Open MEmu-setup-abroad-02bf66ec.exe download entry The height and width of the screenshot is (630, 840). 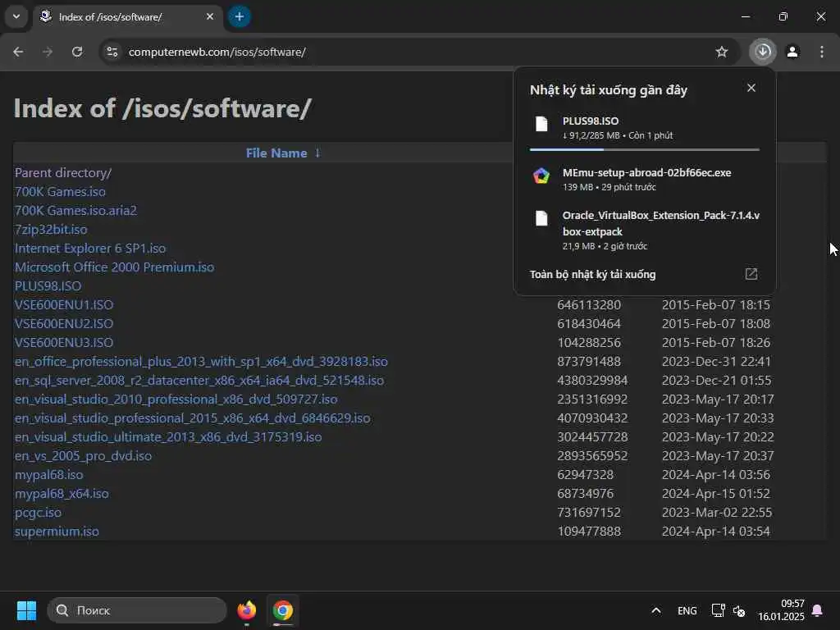[645, 179]
